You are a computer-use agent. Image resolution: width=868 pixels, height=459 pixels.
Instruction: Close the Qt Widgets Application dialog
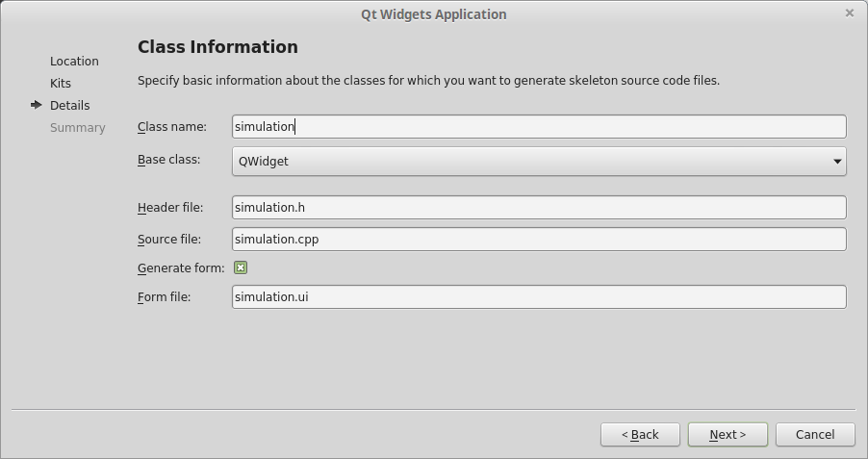tap(849, 13)
